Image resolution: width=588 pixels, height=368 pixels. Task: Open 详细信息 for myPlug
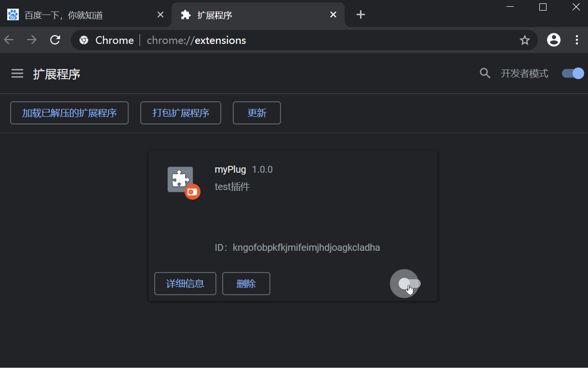point(185,284)
